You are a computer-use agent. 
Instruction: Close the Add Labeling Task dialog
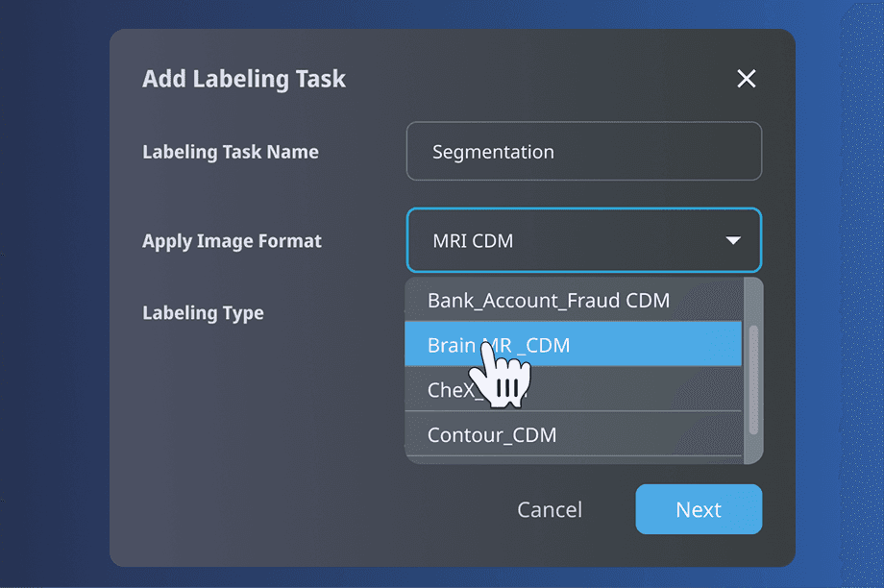[x=747, y=79]
